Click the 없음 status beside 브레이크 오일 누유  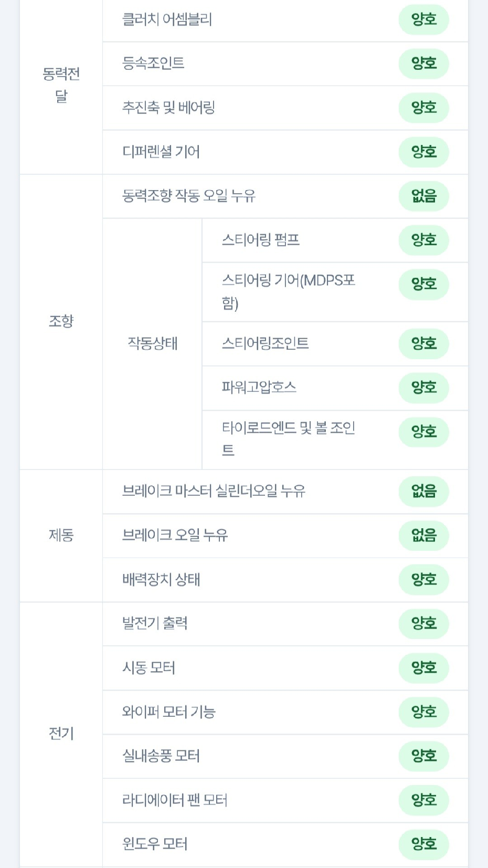tap(423, 536)
